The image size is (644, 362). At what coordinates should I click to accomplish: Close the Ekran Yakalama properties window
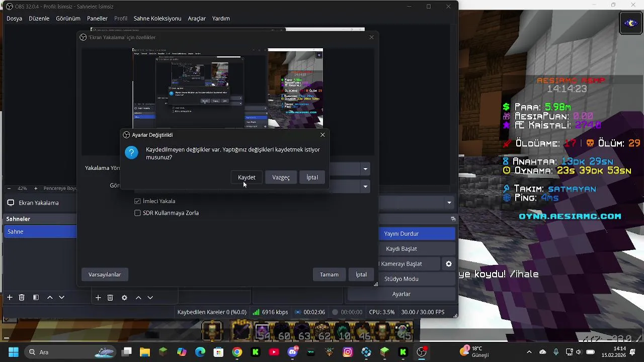click(x=371, y=37)
